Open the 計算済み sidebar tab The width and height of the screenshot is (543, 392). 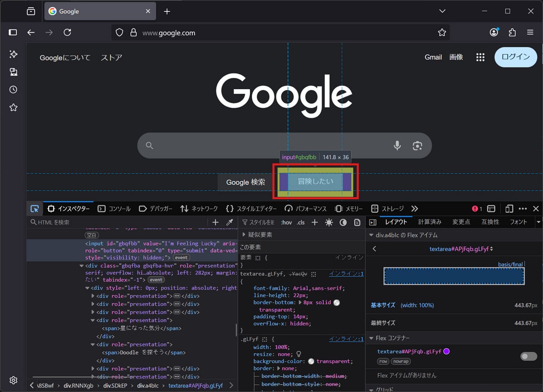[430, 222]
